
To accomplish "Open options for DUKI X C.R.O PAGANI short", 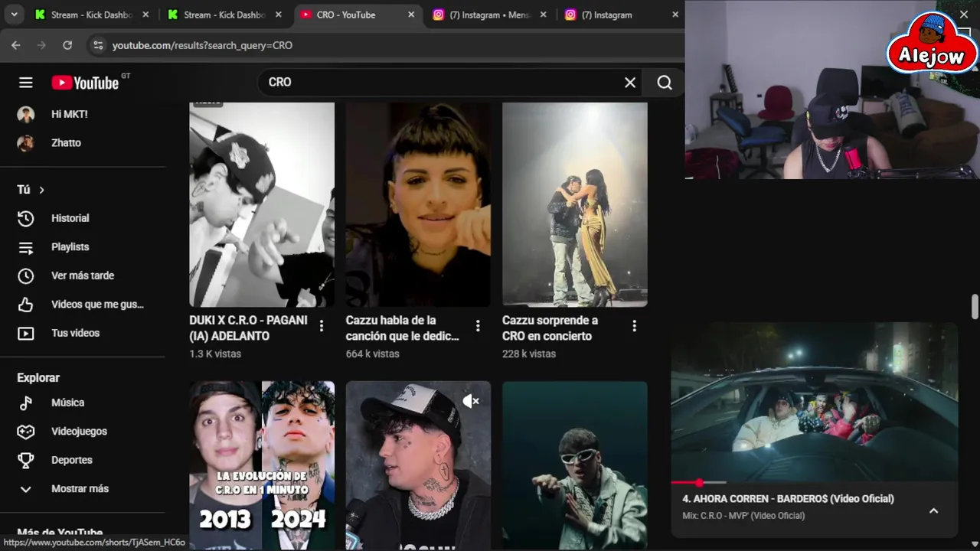I will pyautogui.click(x=322, y=326).
